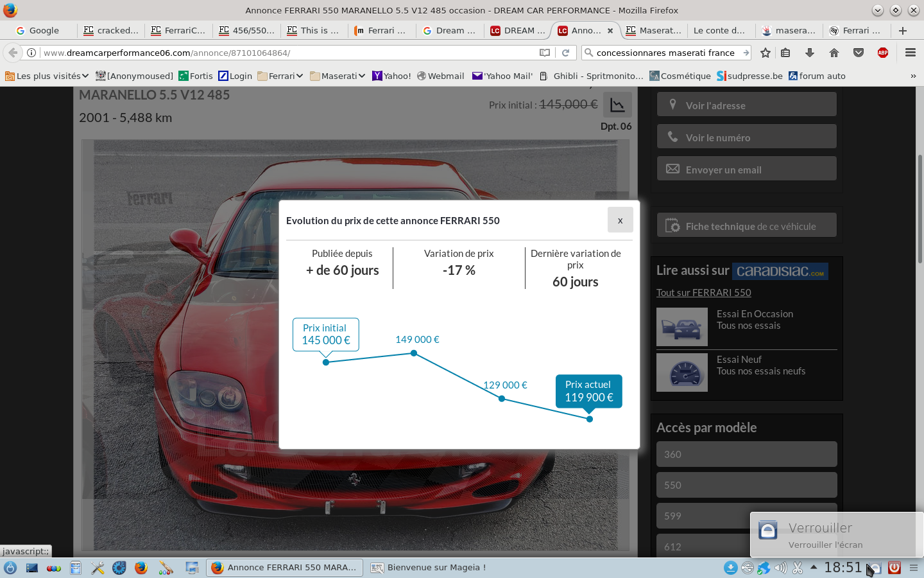This screenshot has width=924, height=578.
Task: Click the URL address field
Action: click(x=289, y=53)
